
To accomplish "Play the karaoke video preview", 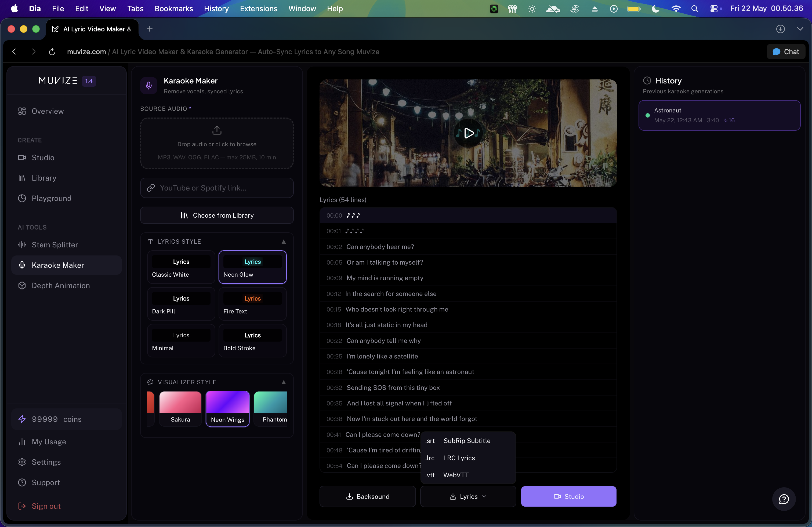I will pos(468,133).
